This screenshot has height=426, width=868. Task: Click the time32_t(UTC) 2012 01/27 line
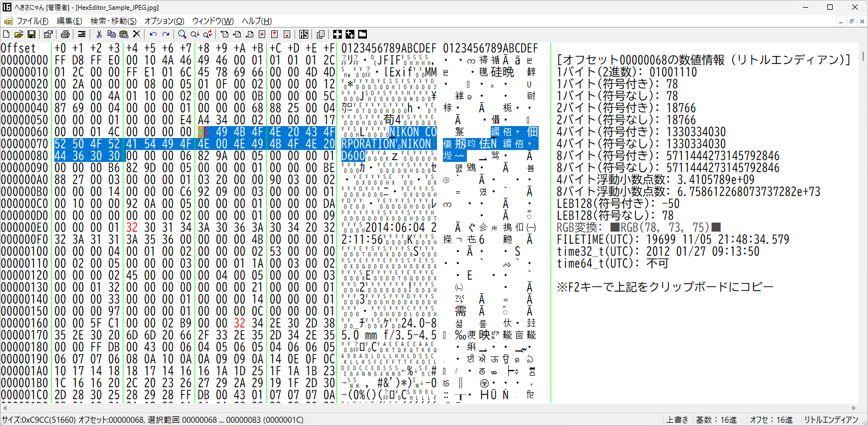coord(658,252)
